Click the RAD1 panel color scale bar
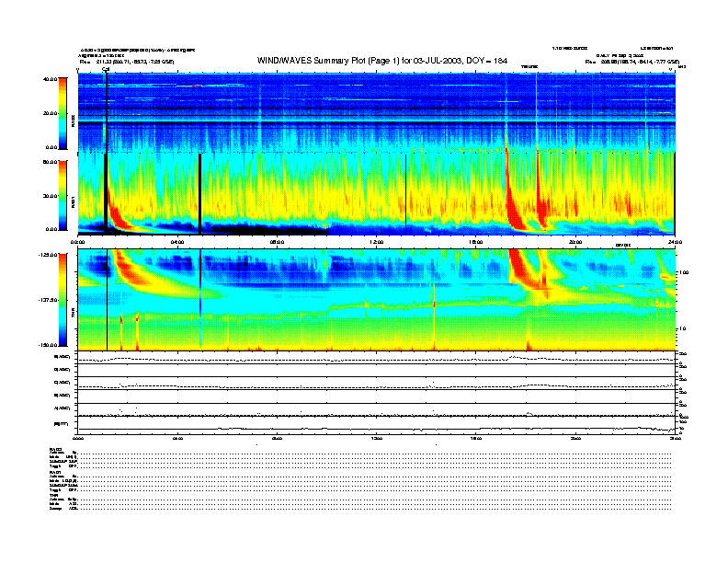This screenshot has height=563, width=728. (x=63, y=195)
